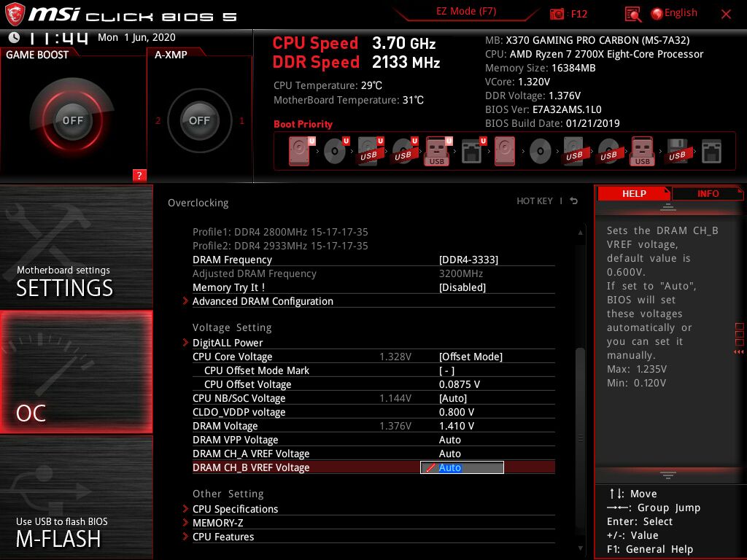747x560 pixels.
Task: Click the highlighted DRAM CH_B VREF Auto field
Action: [x=462, y=467]
